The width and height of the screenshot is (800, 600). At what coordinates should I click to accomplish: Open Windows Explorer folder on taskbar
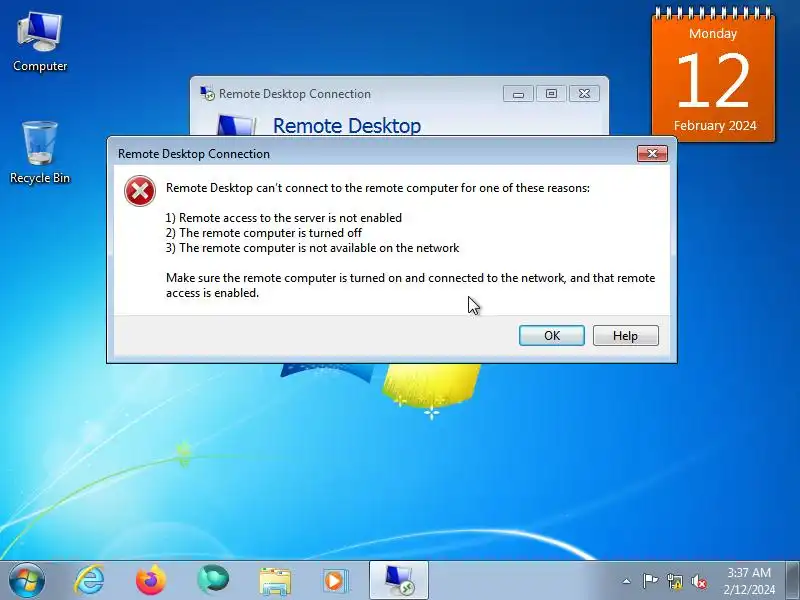click(x=274, y=581)
